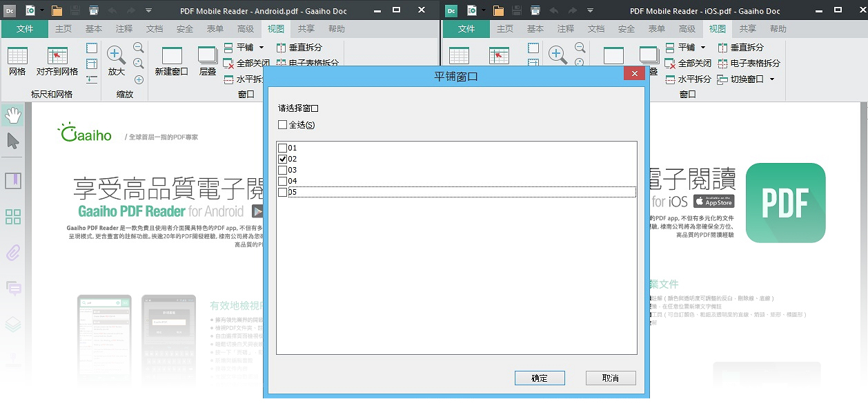
Task: Click print icon in iOS.pdf title bar
Action: pyautogui.click(x=535, y=10)
